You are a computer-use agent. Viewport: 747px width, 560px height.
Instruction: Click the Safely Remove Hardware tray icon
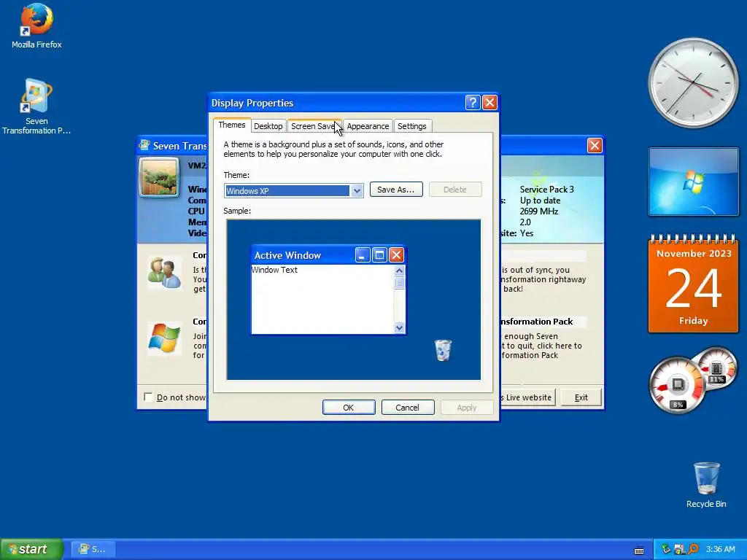[x=666, y=549]
